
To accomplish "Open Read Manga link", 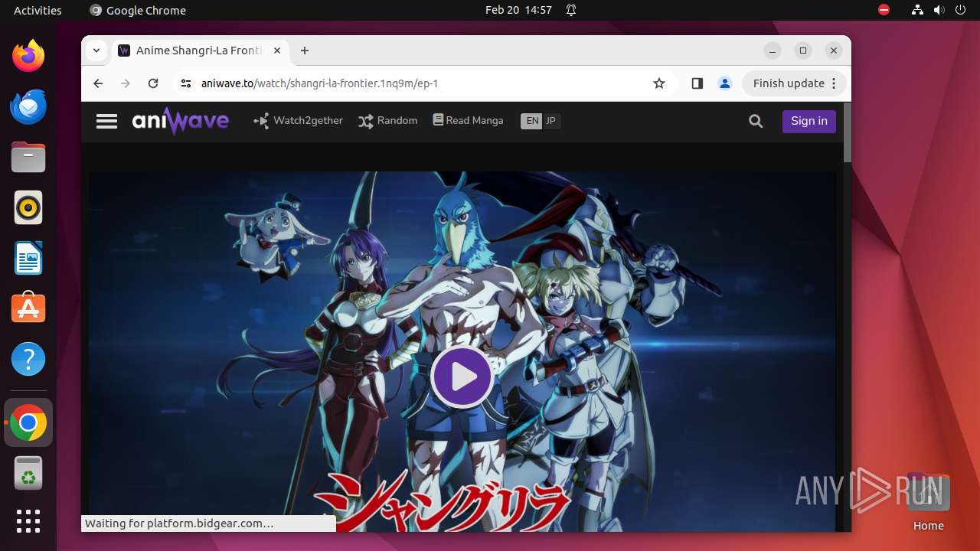I will coord(468,121).
